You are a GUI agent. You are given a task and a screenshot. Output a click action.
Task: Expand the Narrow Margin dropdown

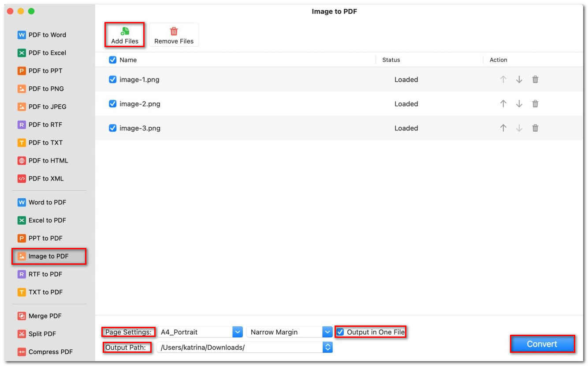tap(327, 332)
